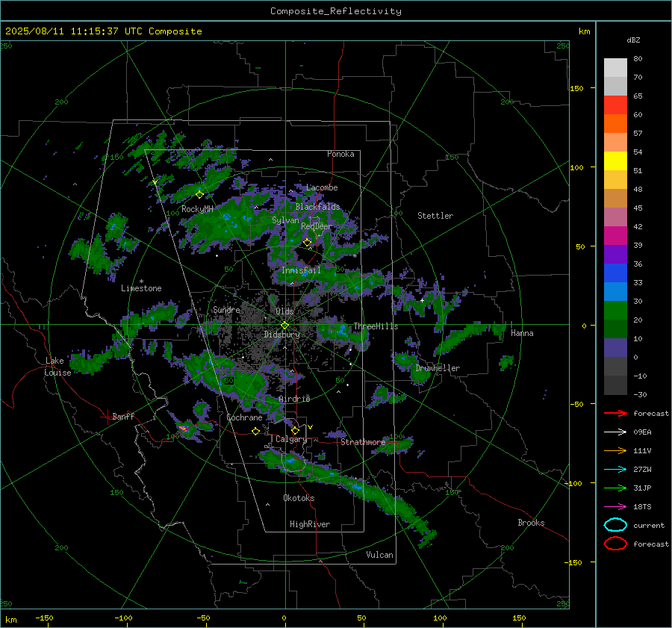
Task: Click the Sundre city label
Action: coord(226,310)
